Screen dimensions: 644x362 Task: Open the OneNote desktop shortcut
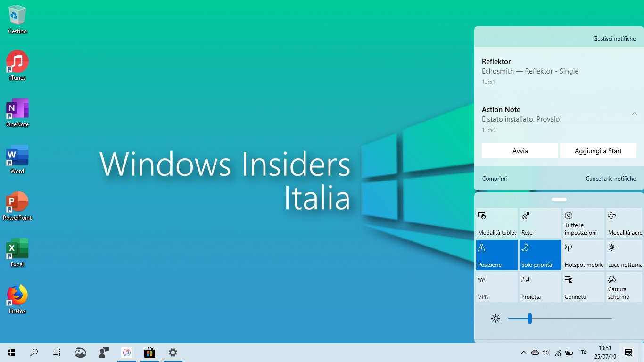17,113
